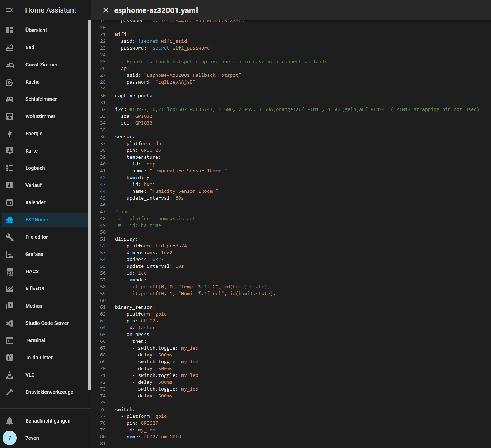
Task: Click the 'i2c:' key on line 32
Action: (x=121, y=109)
